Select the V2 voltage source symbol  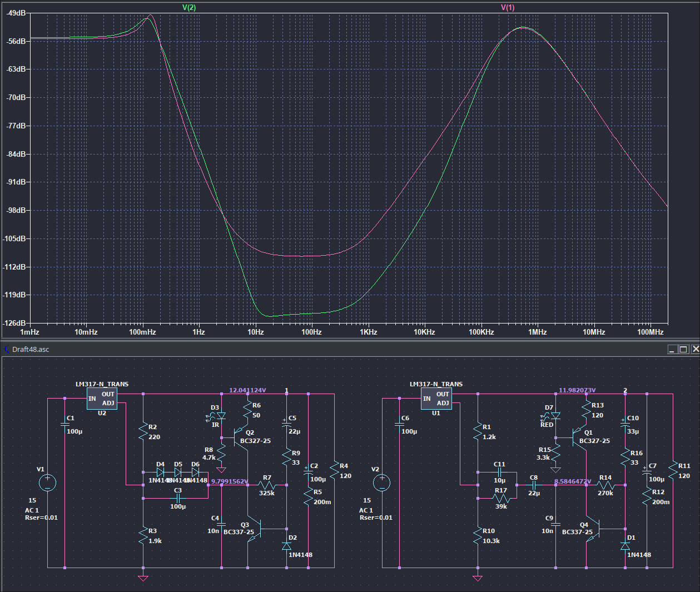[382, 482]
